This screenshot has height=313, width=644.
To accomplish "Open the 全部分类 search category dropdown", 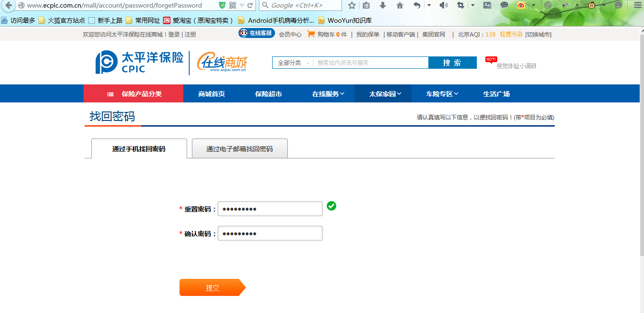I will click(x=293, y=63).
